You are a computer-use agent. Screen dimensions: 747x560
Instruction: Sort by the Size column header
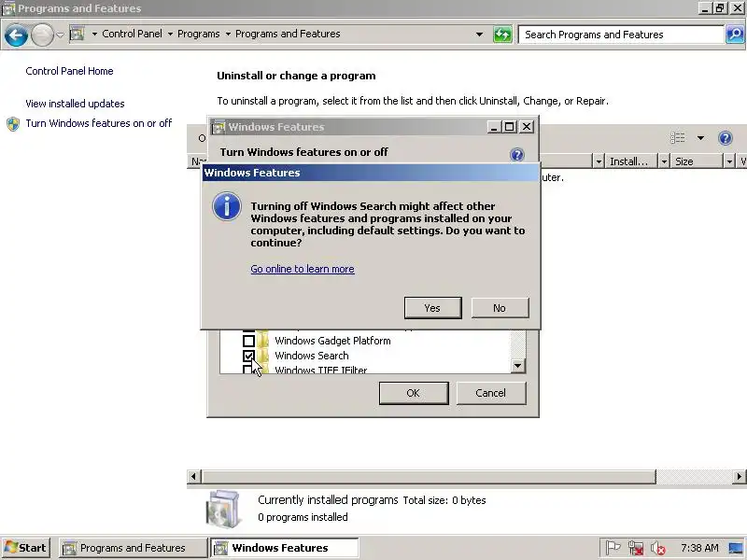(x=697, y=161)
